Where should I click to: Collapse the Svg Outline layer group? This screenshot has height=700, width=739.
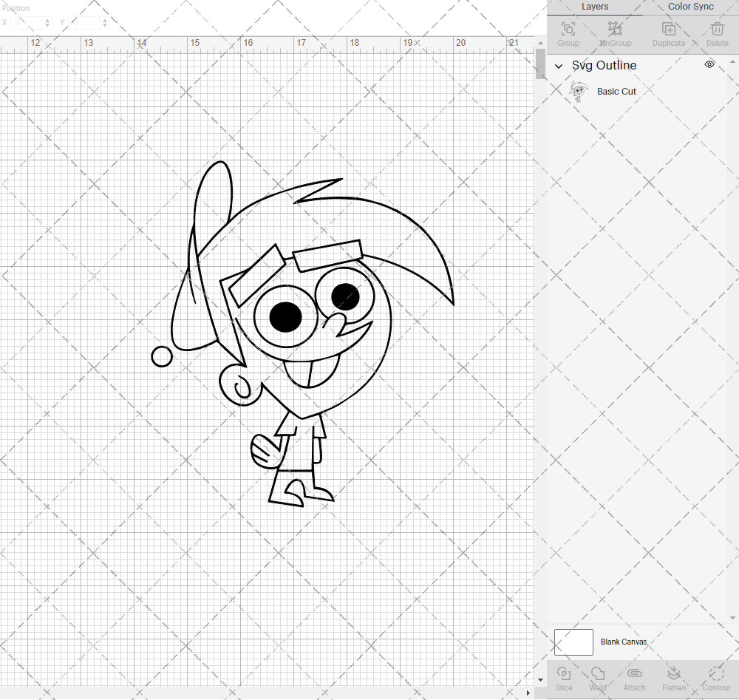tap(559, 66)
